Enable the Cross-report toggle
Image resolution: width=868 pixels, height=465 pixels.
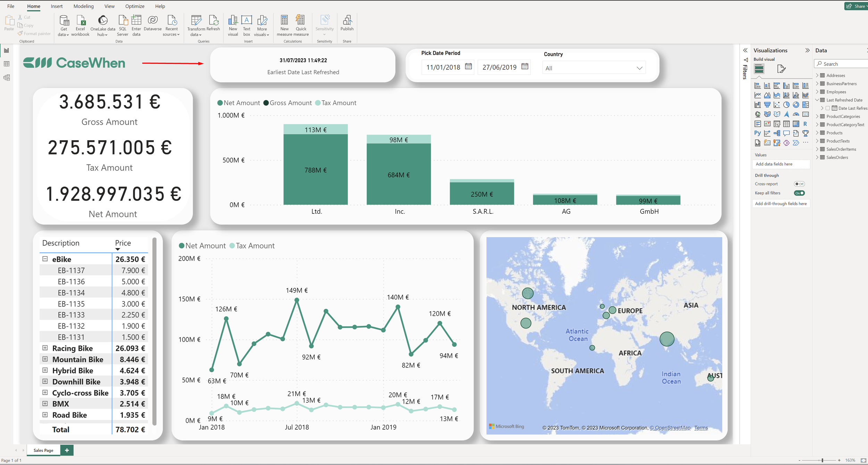[800, 184]
